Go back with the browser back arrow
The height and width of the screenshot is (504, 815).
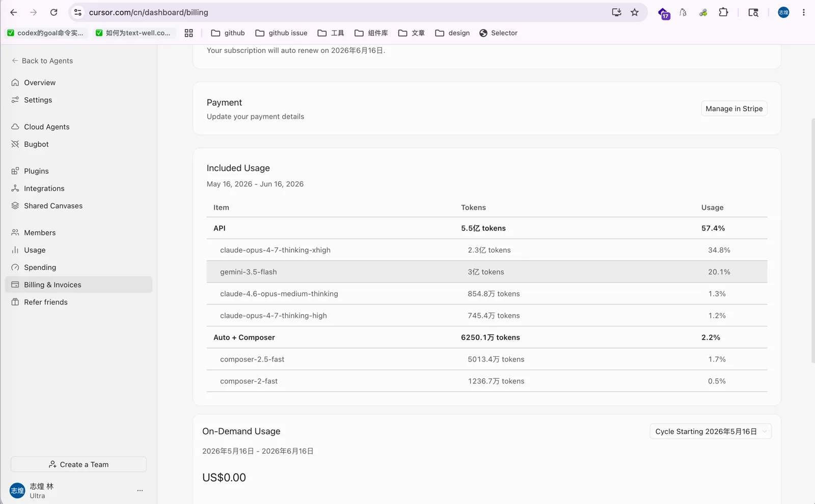tap(14, 12)
